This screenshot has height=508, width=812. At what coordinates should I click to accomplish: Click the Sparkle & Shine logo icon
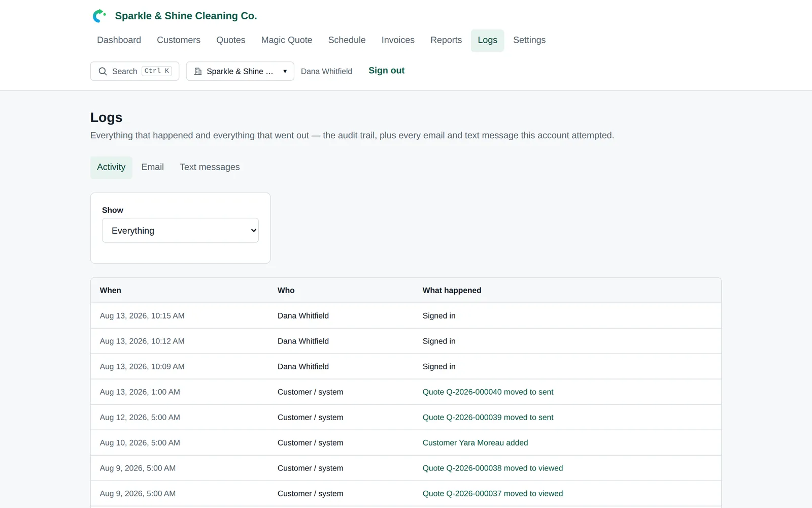tap(99, 16)
